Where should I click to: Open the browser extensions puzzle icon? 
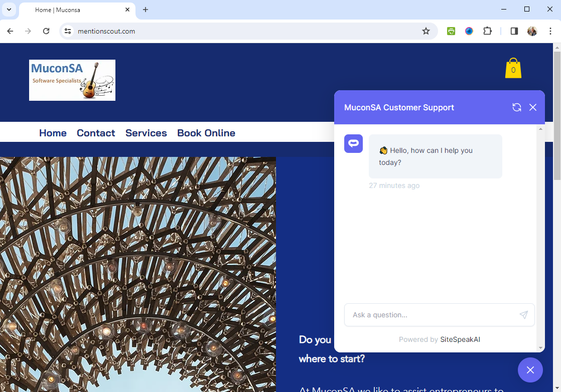coord(487,31)
